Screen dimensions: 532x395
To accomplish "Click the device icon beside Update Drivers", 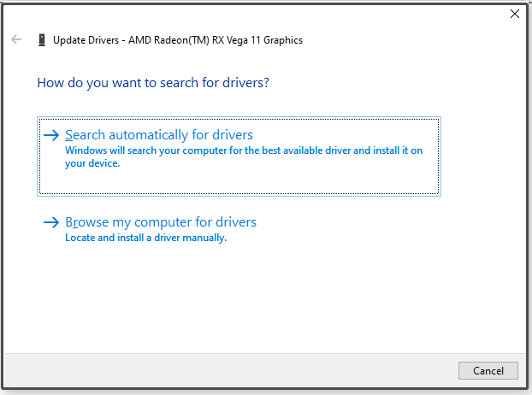I will click(x=42, y=40).
